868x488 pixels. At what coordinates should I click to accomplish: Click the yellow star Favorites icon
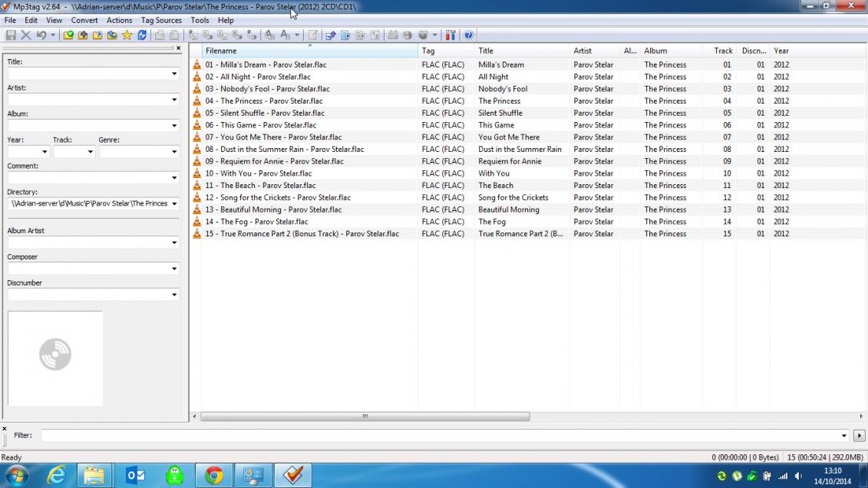click(127, 35)
